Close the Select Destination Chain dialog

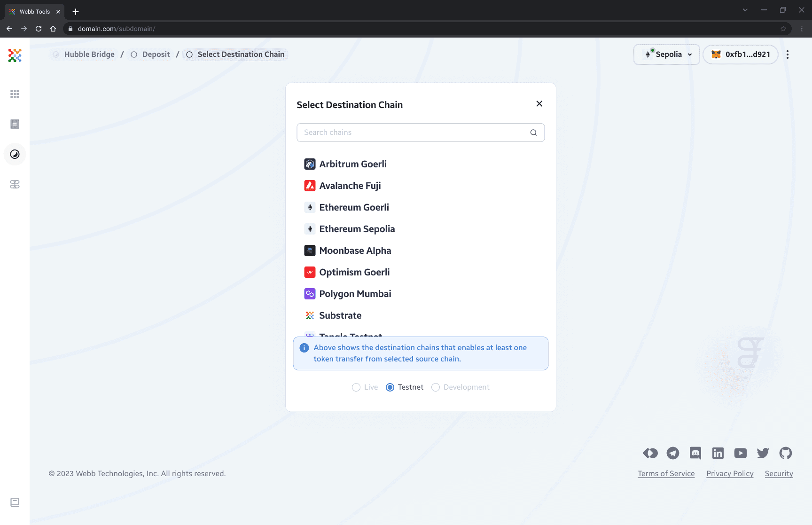click(x=539, y=104)
